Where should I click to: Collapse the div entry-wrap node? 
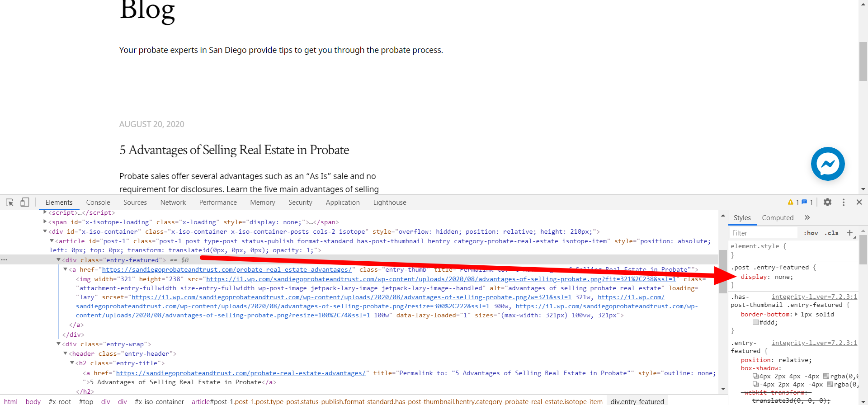coord(59,344)
